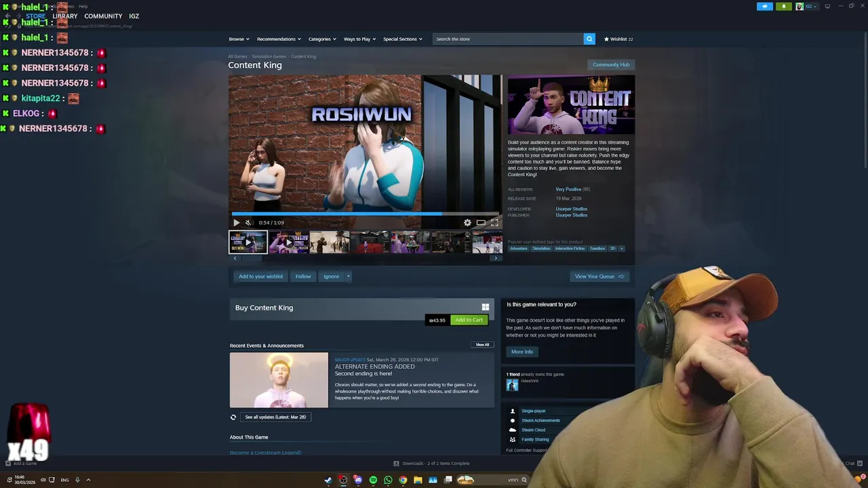Screen dimensions: 868x488
Task: Unmute the trailer audio speaker icon
Action: tap(248, 222)
